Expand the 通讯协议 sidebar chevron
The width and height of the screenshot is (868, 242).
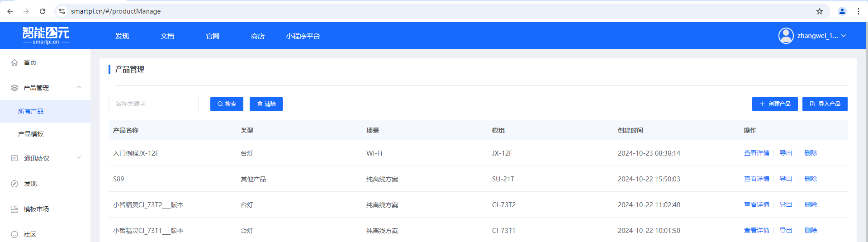point(79,157)
